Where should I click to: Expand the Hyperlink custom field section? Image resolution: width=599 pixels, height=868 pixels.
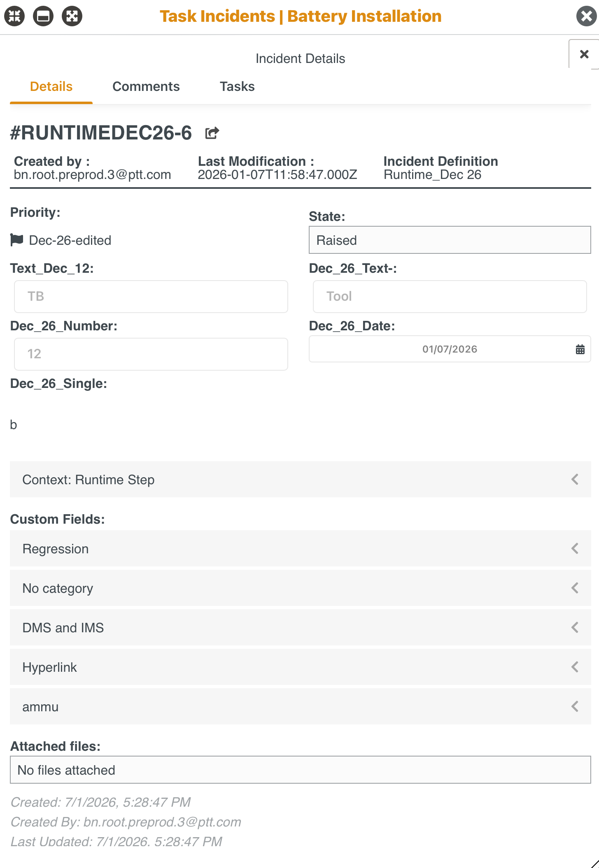pyautogui.click(x=575, y=667)
